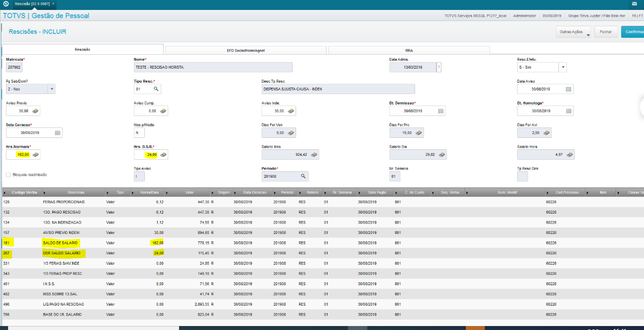This screenshot has height=330, width=644.
Task: Open the calendar picker for Dt. Homologa
Action: [568, 111]
